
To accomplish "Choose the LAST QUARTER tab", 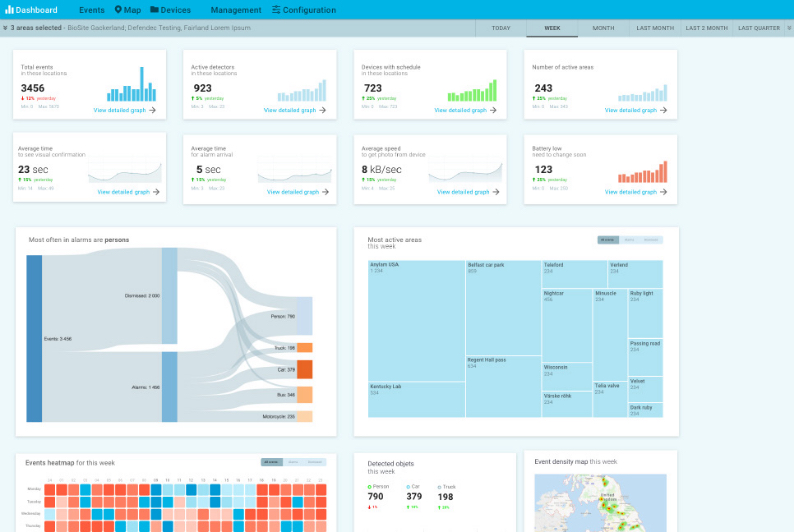I will [759, 28].
